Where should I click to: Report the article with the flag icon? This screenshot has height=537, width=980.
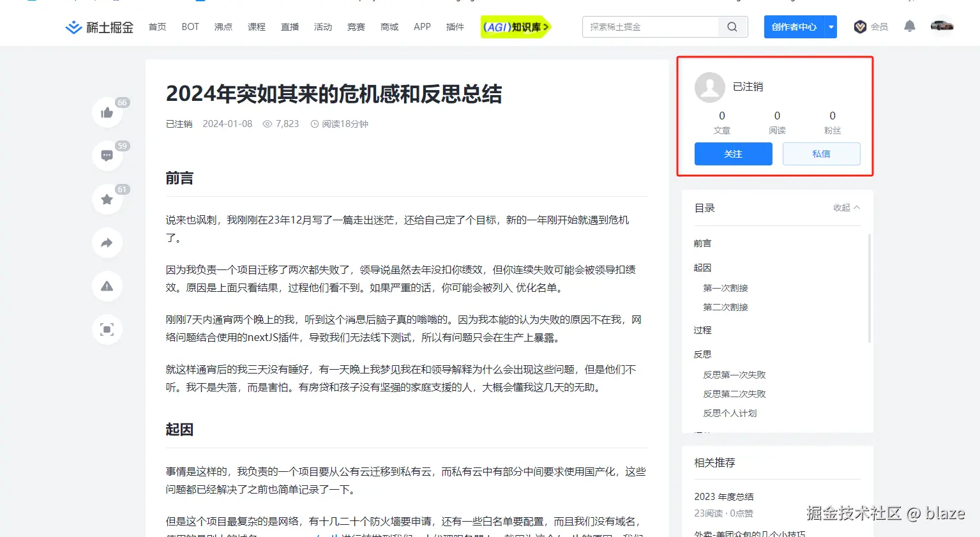click(x=107, y=286)
